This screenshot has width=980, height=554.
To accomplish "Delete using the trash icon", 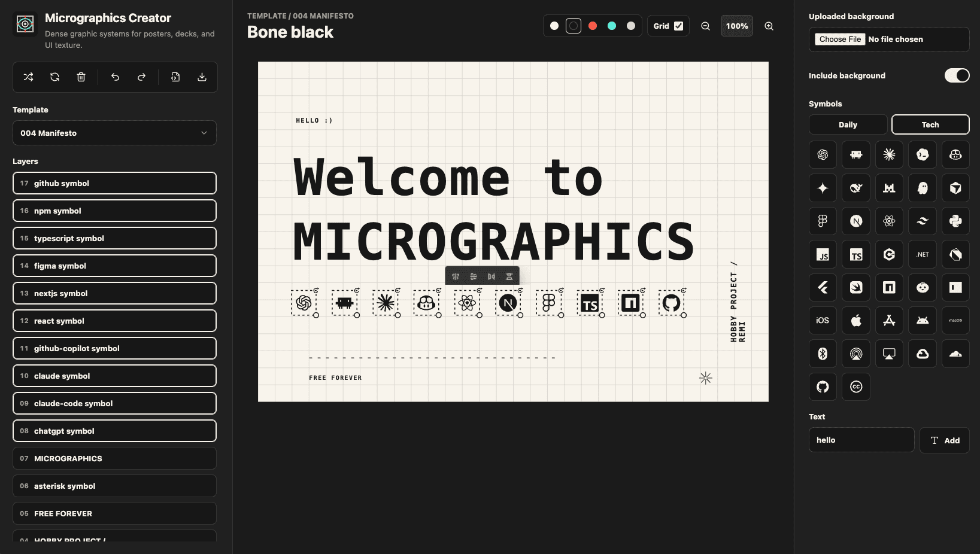I will click(81, 77).
